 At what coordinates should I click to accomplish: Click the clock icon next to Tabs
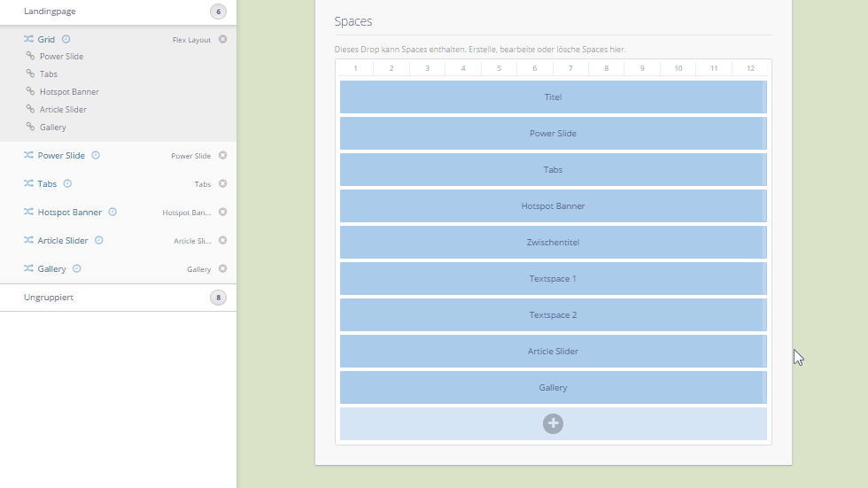pos(67,183)
